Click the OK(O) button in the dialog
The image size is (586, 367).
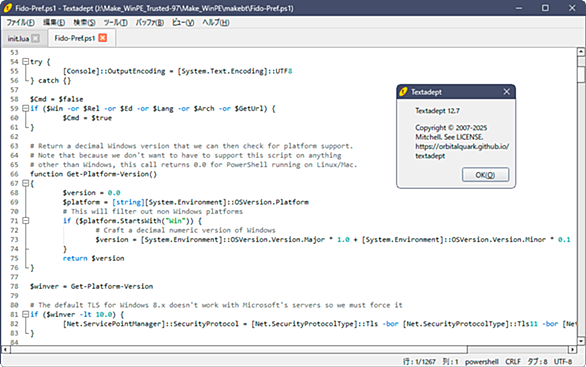485,175
